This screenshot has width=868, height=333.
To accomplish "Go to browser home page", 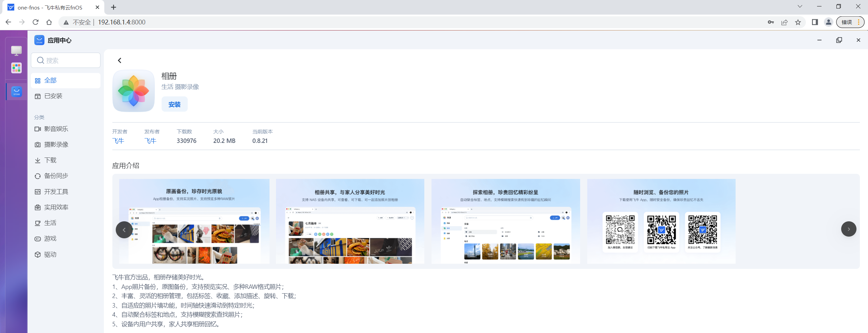I will tap(49, 22).
